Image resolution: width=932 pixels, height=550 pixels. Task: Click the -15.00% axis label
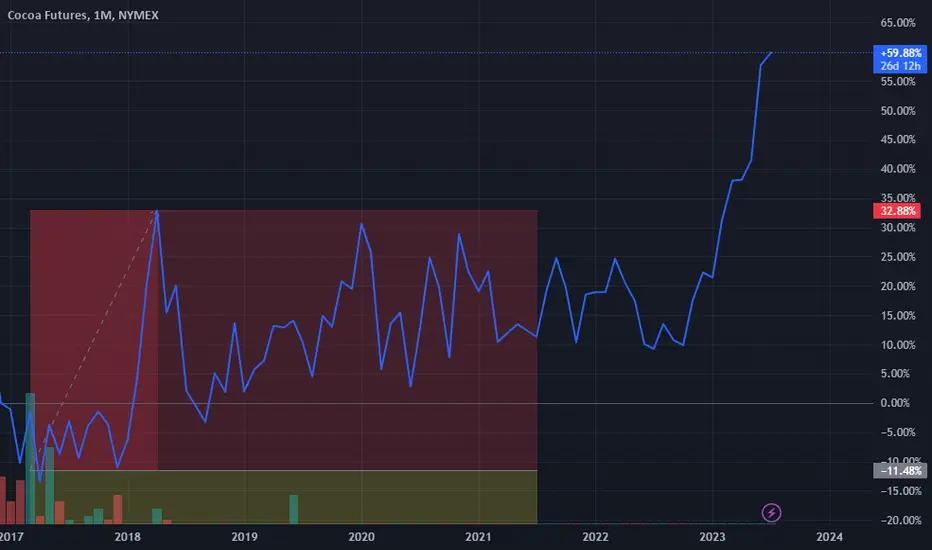tap(900, 491)
